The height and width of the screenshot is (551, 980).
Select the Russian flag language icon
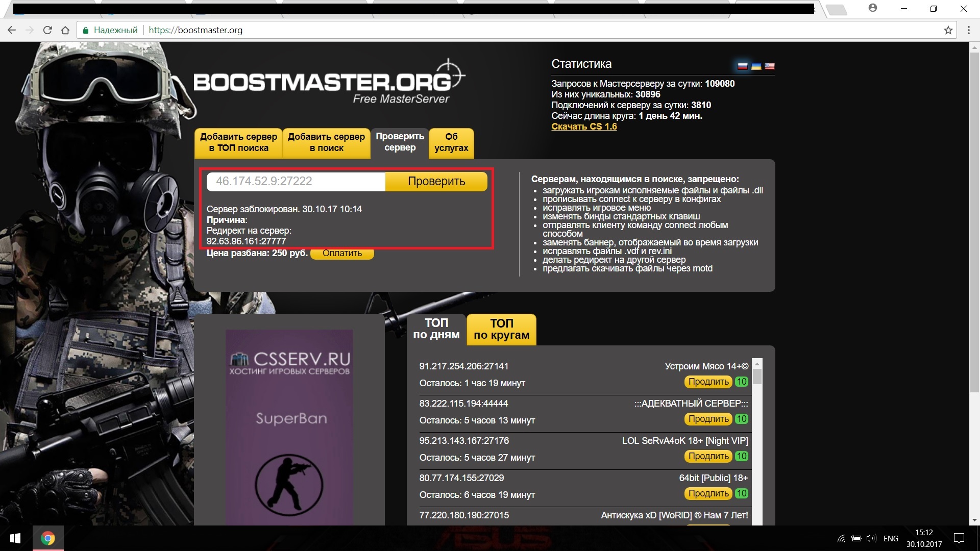(743, 66)
